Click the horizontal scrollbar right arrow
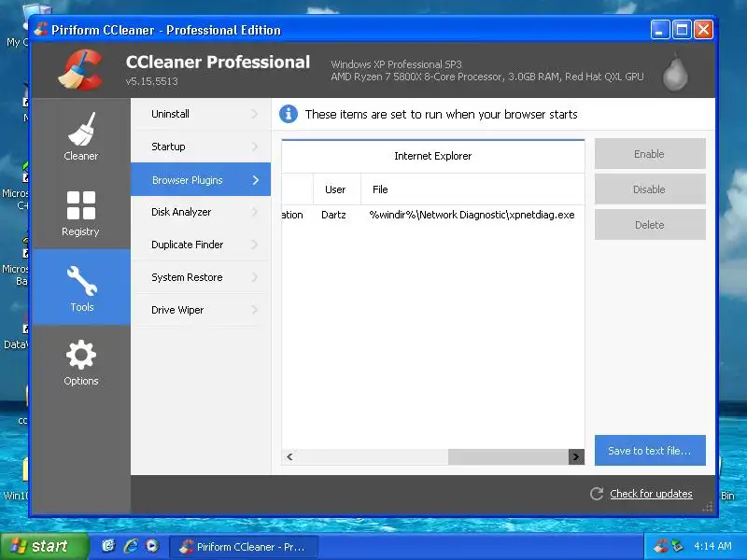The image size is (747, 560). click(x=576, y=456)
